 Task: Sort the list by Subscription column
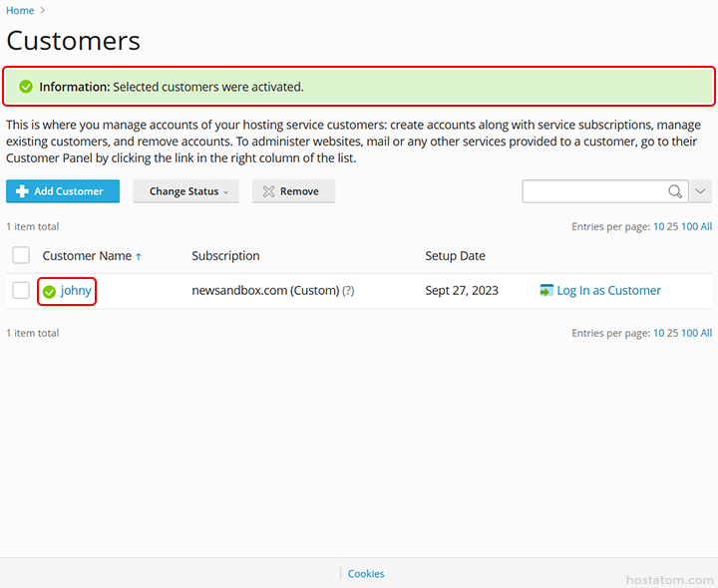225,256
